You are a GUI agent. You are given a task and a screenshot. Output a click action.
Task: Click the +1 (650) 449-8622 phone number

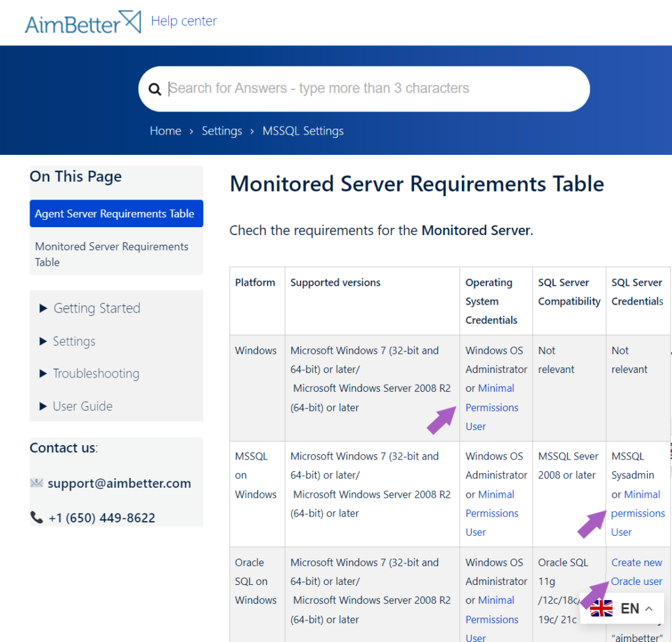pyautogui.click(x=102, y=518)
